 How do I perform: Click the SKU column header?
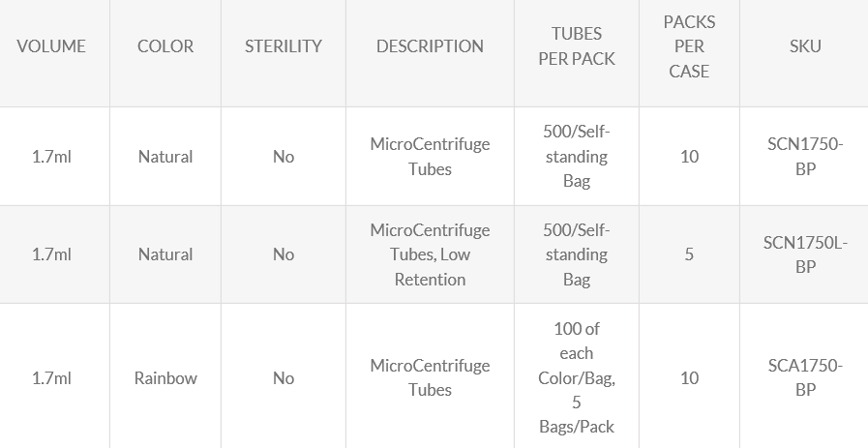tap(805, 46)
